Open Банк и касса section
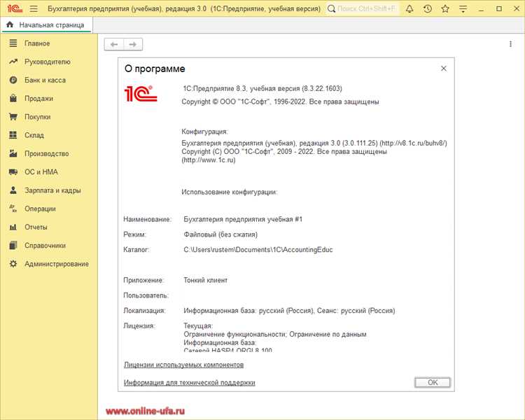This screenshot has width=525, height=420. point(45,80)
